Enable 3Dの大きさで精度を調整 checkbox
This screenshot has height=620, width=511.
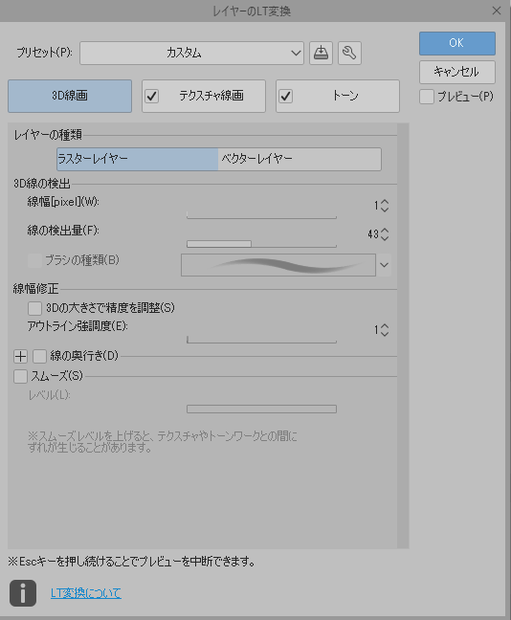35,308
